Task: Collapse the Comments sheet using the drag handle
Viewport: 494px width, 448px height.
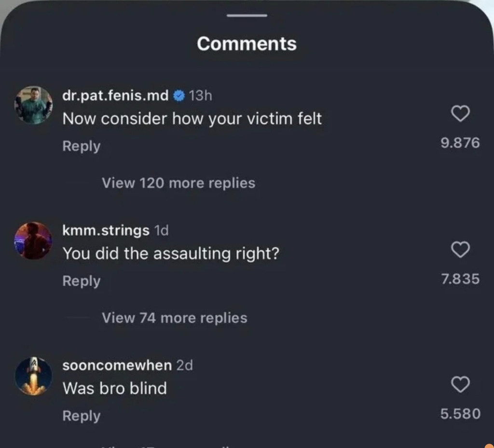Action: pos(247,16)
